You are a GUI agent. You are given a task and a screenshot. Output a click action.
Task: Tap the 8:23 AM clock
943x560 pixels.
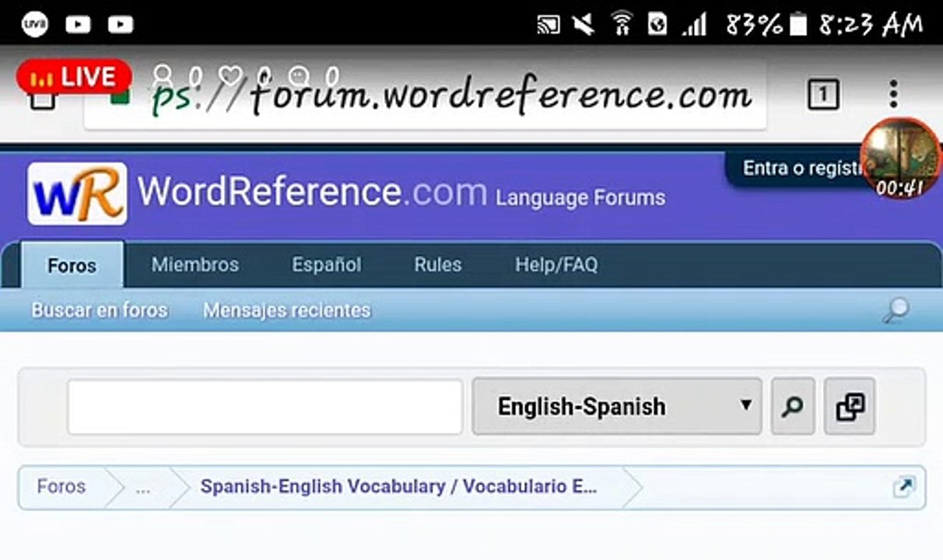point(871,25)
